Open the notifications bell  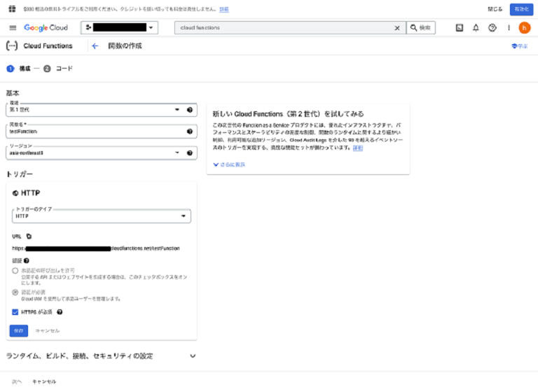[x=476, y=28]
